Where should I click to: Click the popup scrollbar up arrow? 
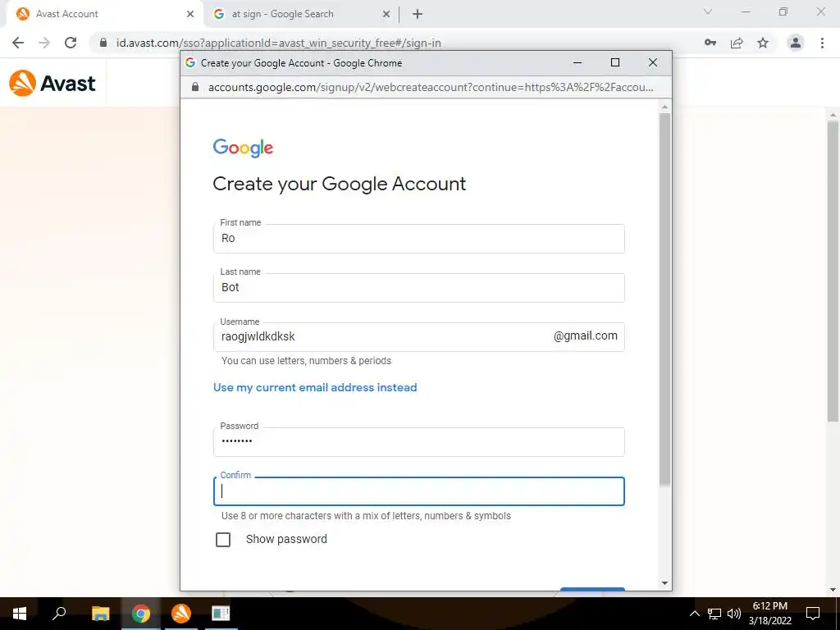[x=664, y=107]
